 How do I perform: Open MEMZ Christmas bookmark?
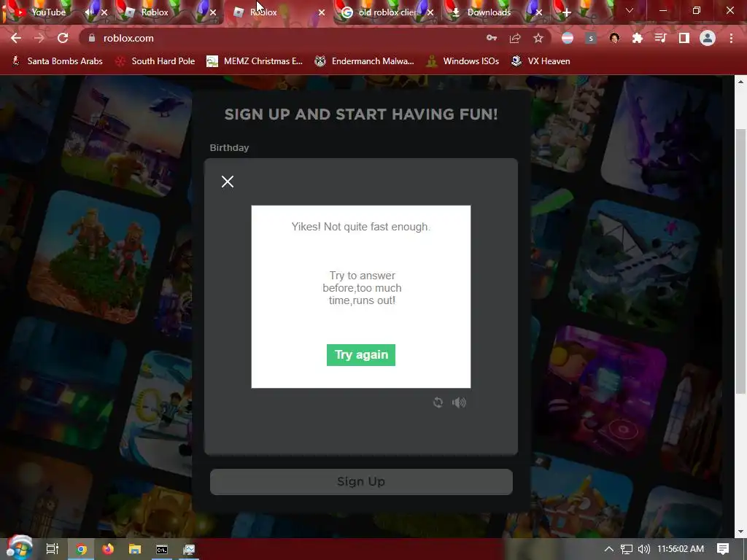[255, 61]
